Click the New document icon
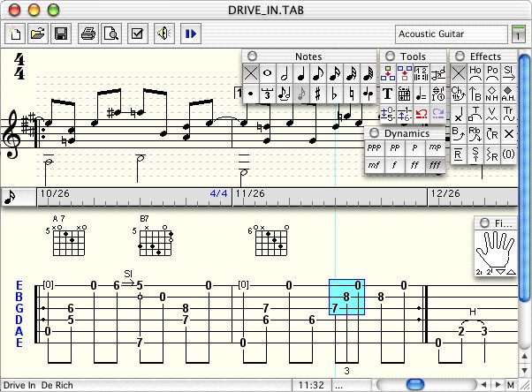This screenshot has height=392, width=532. pyautogui.click(x=16, y=34)
